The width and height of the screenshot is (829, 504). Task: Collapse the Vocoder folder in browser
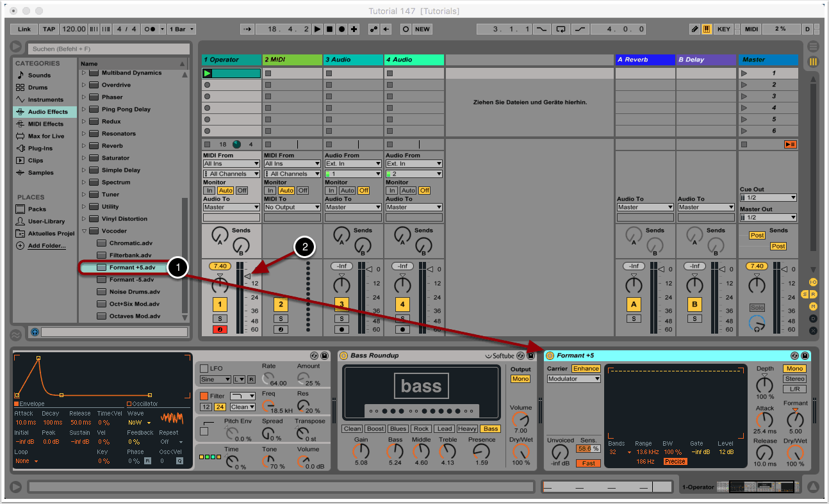point(84,231)
